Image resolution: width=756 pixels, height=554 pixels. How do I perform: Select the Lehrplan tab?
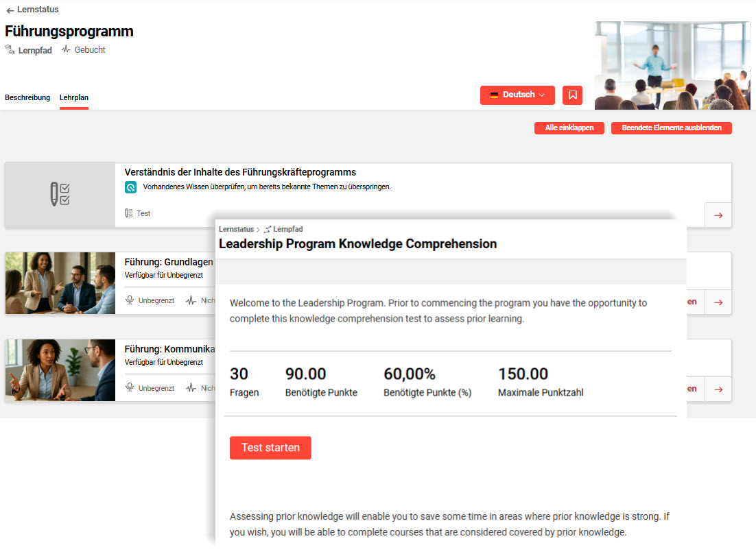tap(74, 97)
